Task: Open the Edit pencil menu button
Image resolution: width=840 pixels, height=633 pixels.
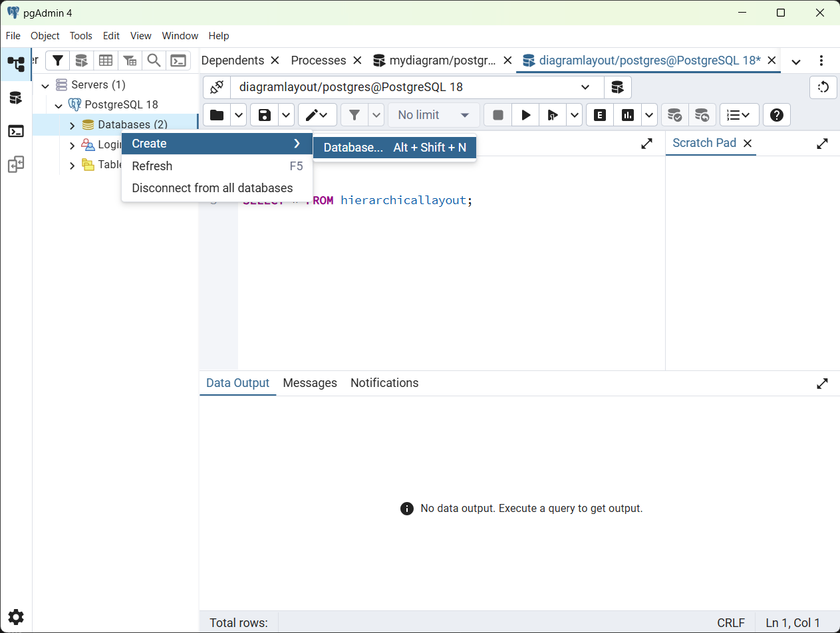Action: tap(317, 115)
